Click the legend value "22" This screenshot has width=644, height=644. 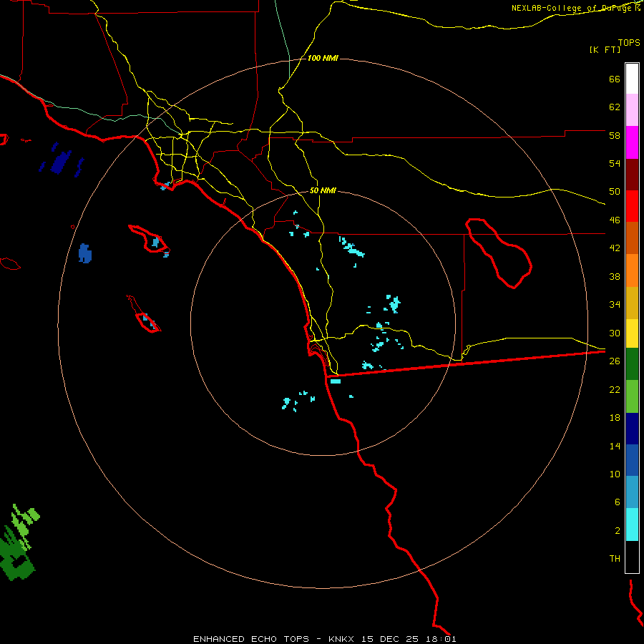615,389
